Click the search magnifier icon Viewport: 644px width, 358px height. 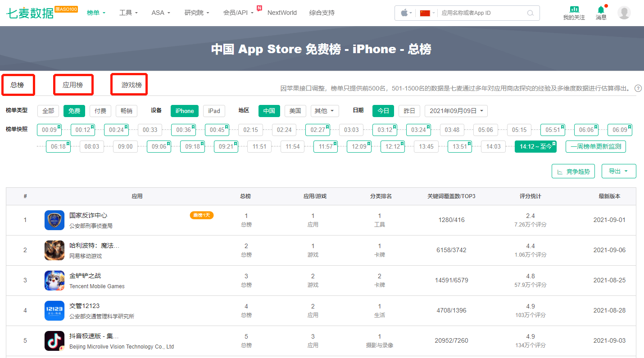pos(531,13)
